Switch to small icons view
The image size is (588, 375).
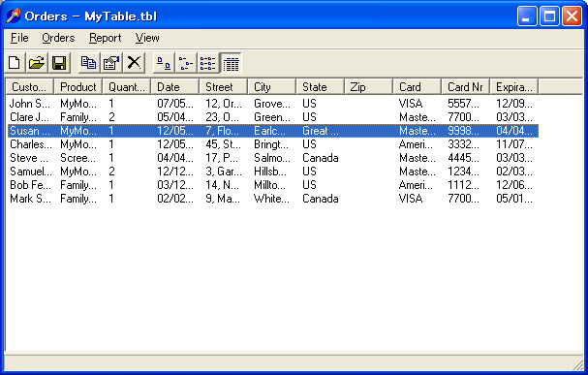[186, 63]
